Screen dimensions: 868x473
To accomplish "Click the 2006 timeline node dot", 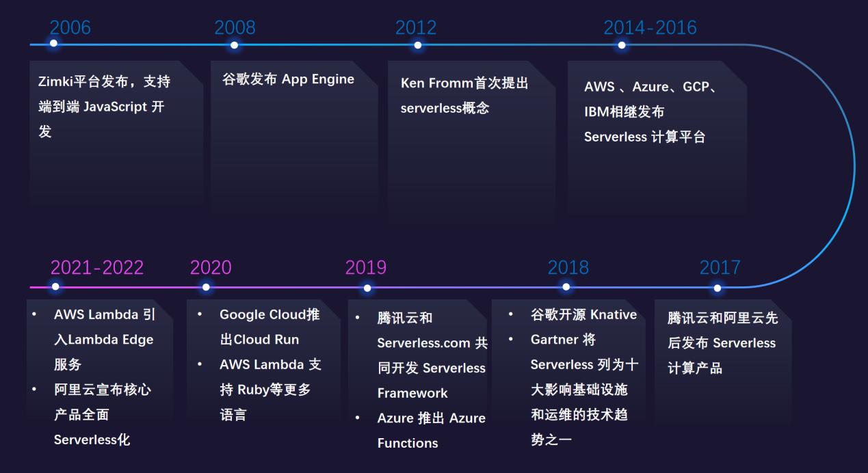I will pos(53,43).
